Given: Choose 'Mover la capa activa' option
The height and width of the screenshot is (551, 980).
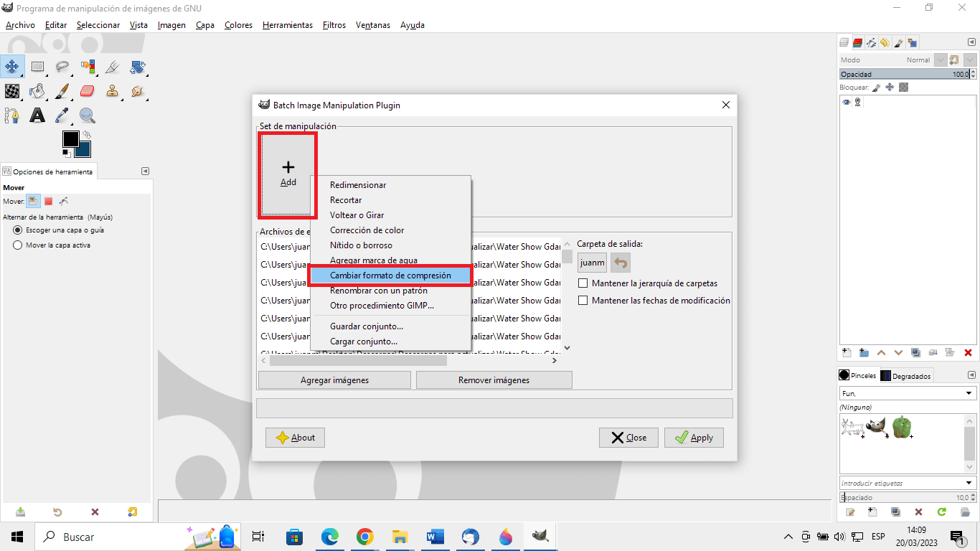Looking at the screenshot, I should click(x=52, y=245).
